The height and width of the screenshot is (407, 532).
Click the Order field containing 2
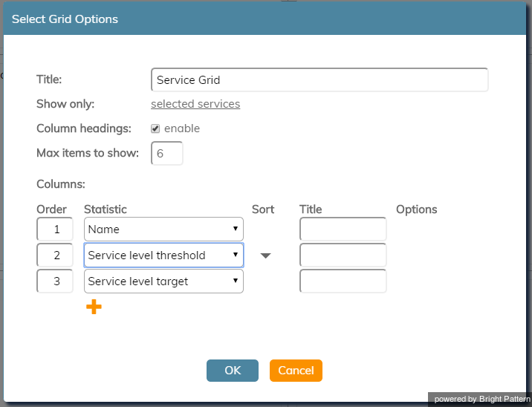point(55,255)
